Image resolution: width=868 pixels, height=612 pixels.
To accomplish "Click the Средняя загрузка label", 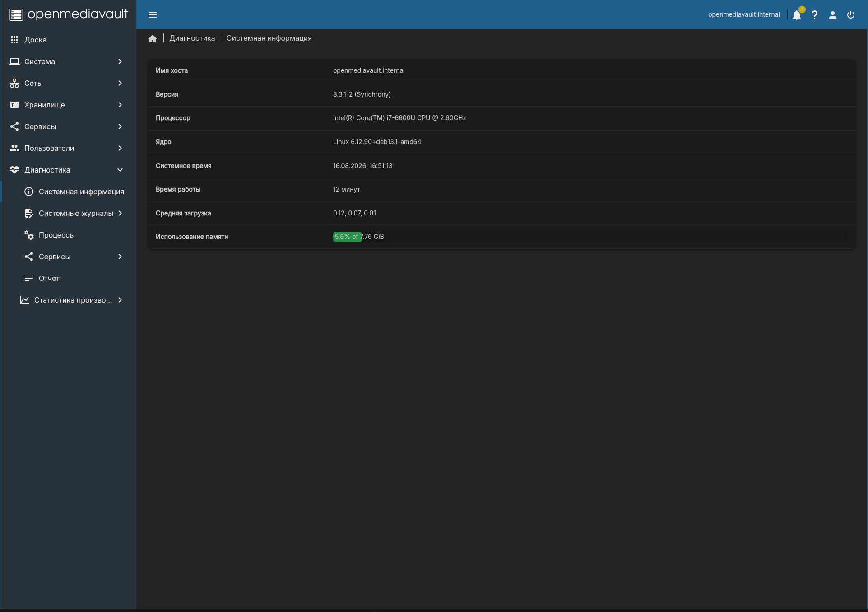I will pos(183,213).
